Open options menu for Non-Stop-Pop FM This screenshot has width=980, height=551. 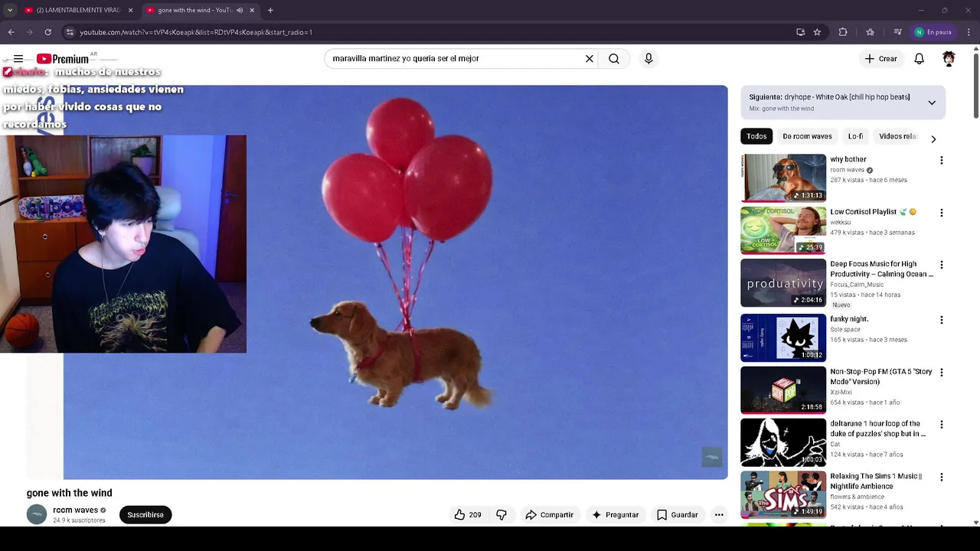click(942, 372)
